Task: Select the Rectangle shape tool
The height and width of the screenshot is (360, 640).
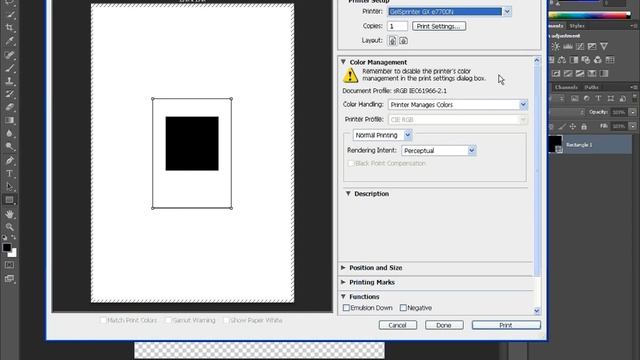Action: [x=9, y=200]
